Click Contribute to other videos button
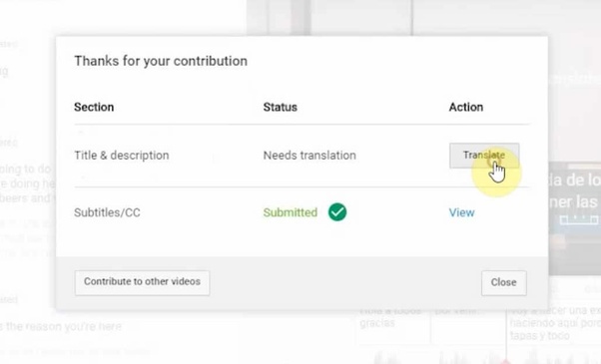The height and width of the screenshot is (364, 601). [x=142, y=282]
